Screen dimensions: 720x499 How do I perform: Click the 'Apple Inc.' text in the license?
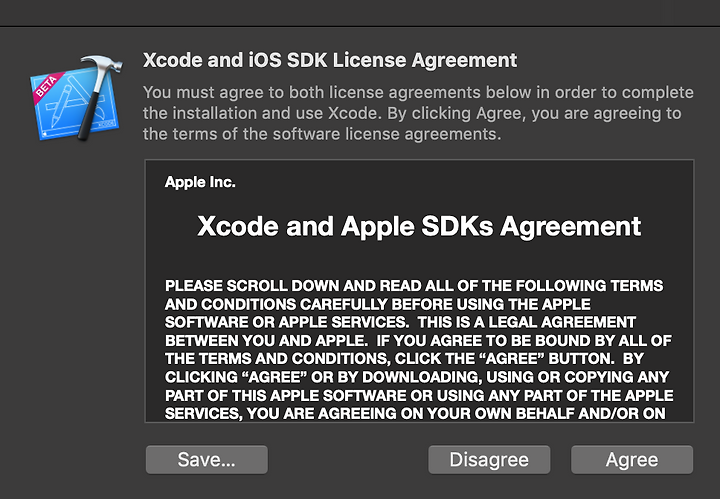[200, 182]
